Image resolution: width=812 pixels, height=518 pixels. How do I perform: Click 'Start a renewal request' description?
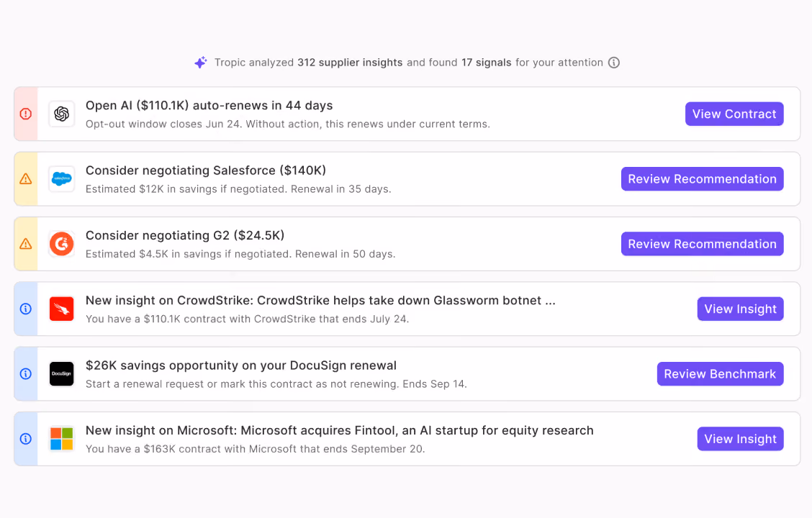[x=276, y=384]
